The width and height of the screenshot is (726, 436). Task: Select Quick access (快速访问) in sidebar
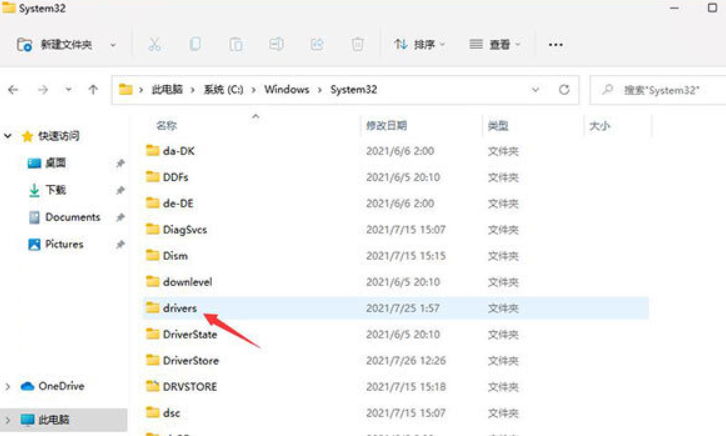click(58, 136)
